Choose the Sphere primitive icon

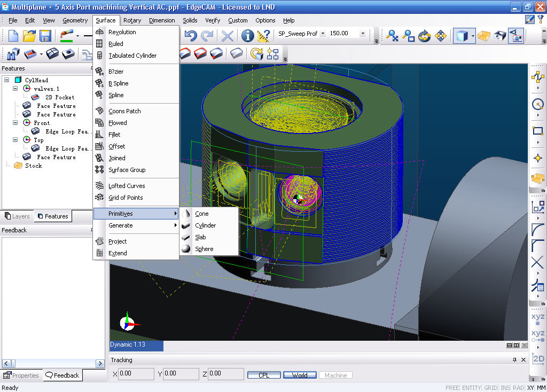click(x=186, y=249)
